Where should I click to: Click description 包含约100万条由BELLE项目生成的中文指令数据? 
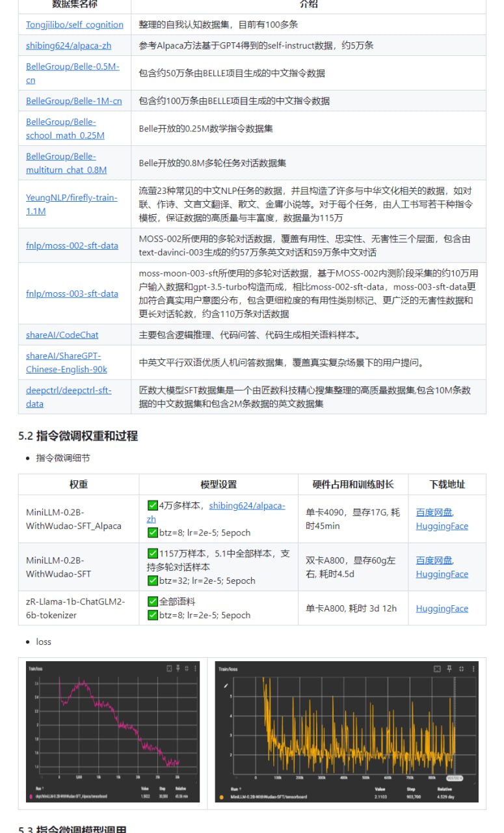(x=234, y=101)
